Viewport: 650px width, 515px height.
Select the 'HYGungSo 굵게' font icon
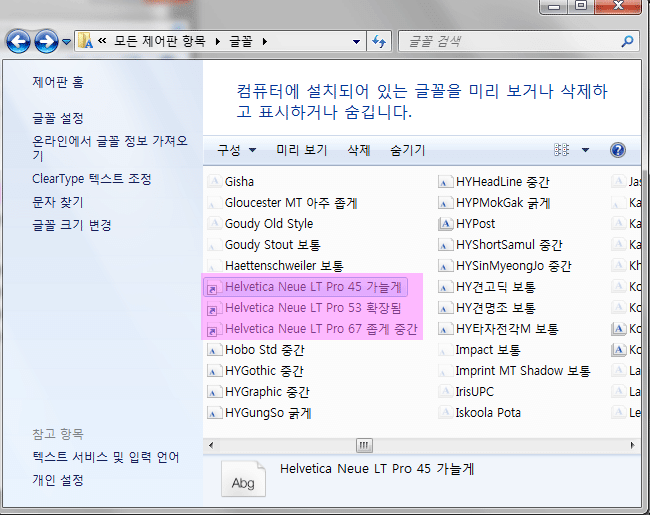pyautogui.click(x=214, y=413)
